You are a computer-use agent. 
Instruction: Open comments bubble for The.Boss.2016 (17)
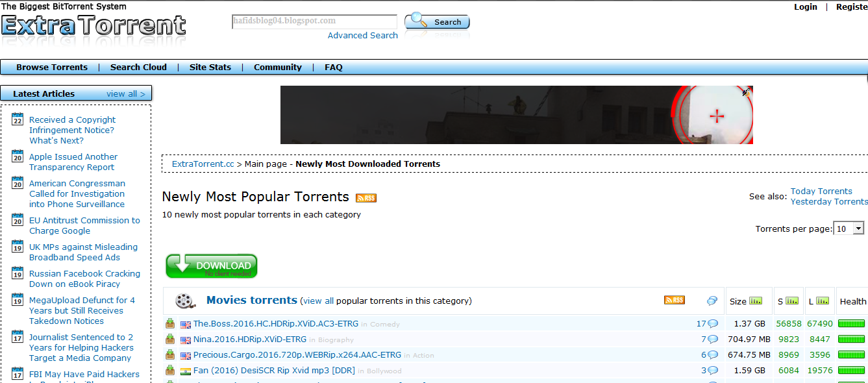pyautogui.click(x=713, y=323)
